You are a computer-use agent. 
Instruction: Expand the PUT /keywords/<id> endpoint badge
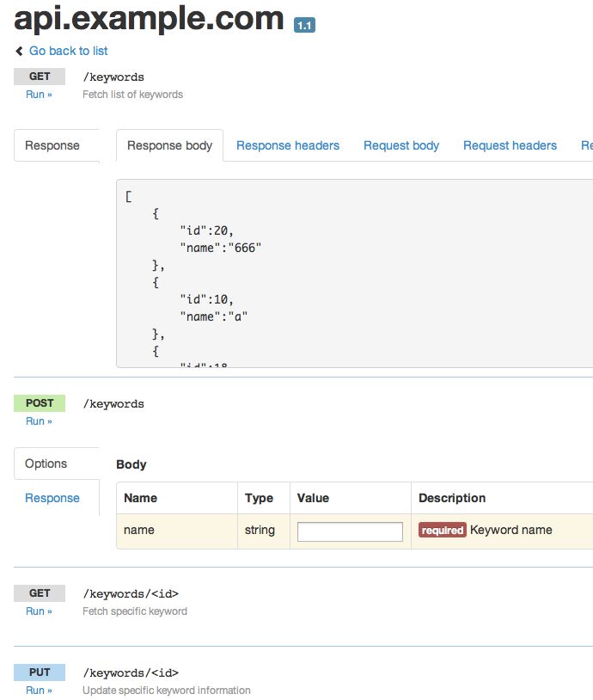click(40, 672)
